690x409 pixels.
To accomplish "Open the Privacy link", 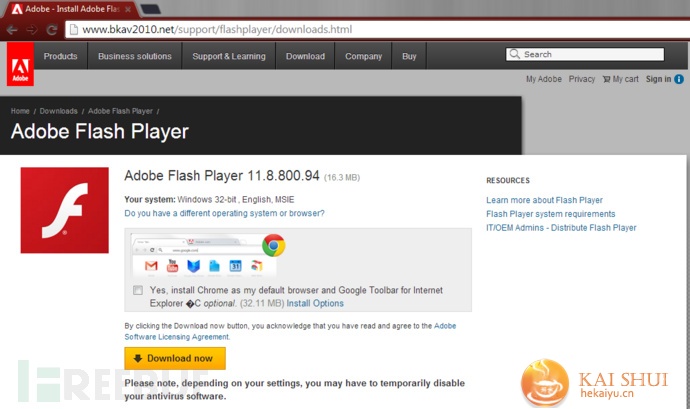I will point(582,79).
